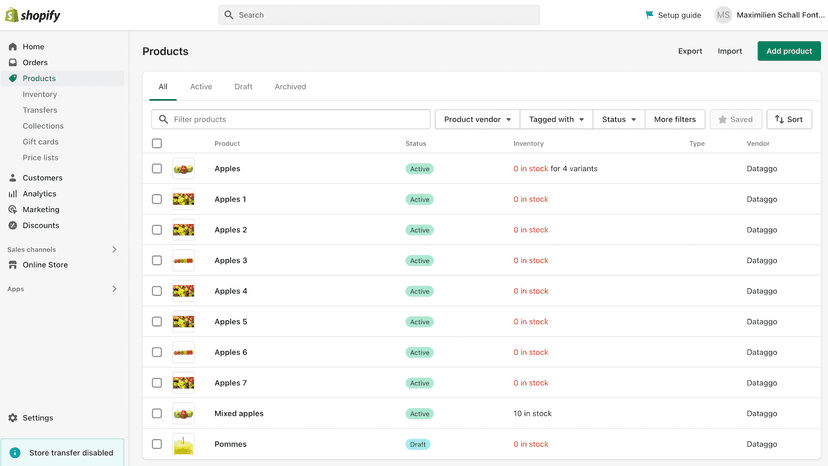
Task: Click the Add product button
Action: click(789, 51)
